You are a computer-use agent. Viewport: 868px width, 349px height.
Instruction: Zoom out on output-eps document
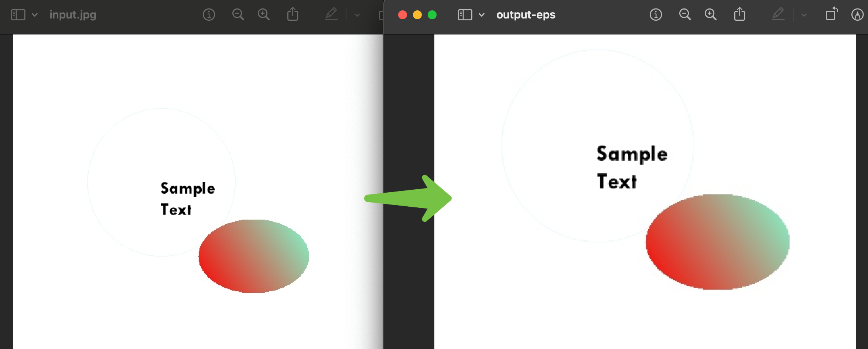(685, 15)
